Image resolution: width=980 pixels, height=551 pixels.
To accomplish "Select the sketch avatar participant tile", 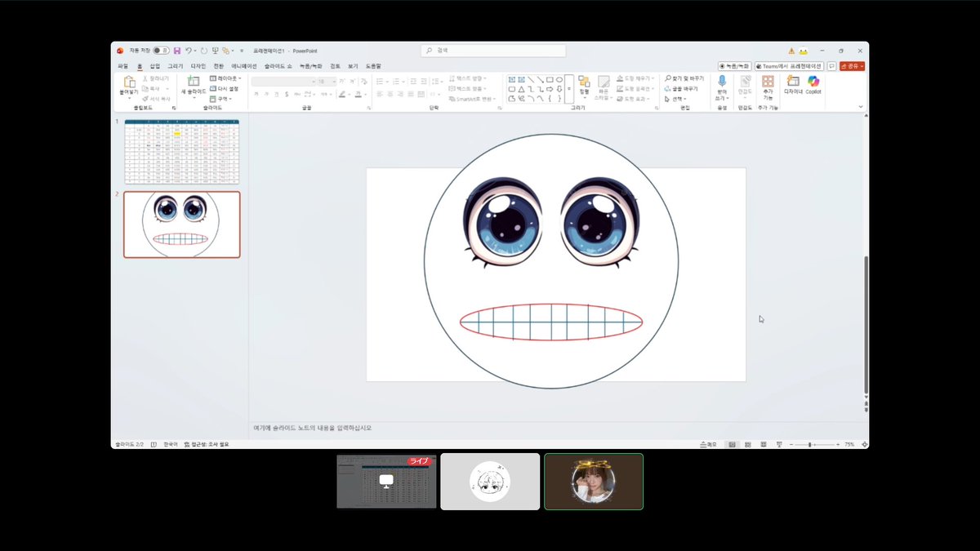I will pos(490,482).
